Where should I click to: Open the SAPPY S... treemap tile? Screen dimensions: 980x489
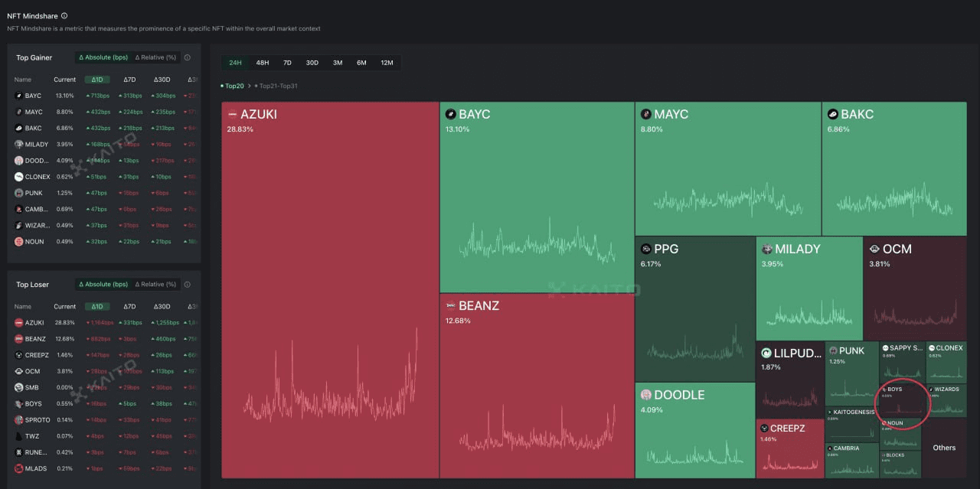pyautogui.click(x=902, y=362)
